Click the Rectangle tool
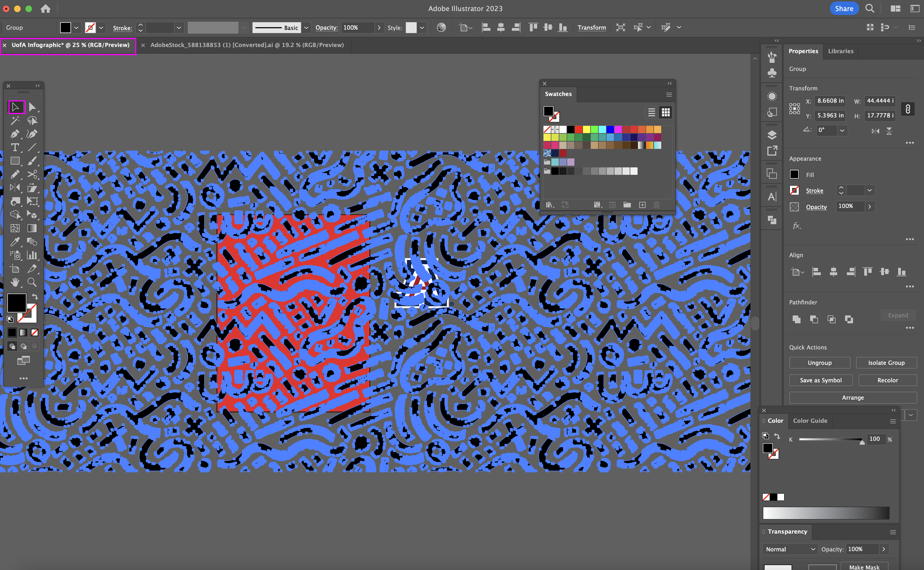Image resolution: width=924 pixels, height=570 pixels. (15, 161)
